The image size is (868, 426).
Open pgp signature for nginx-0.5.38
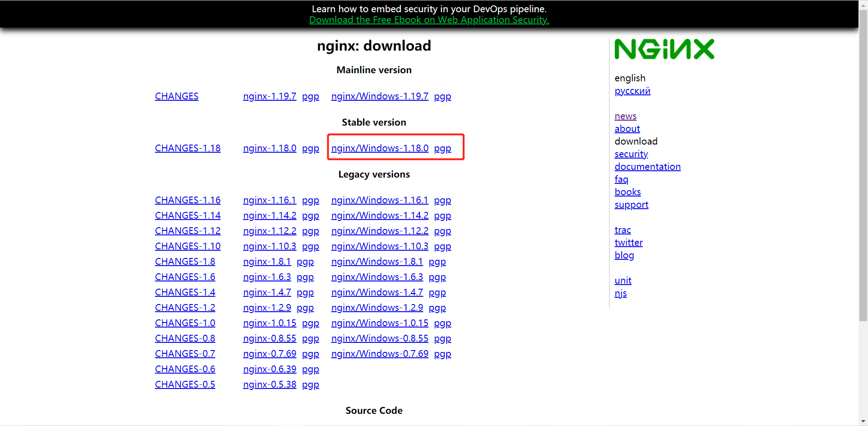point(311,385)
